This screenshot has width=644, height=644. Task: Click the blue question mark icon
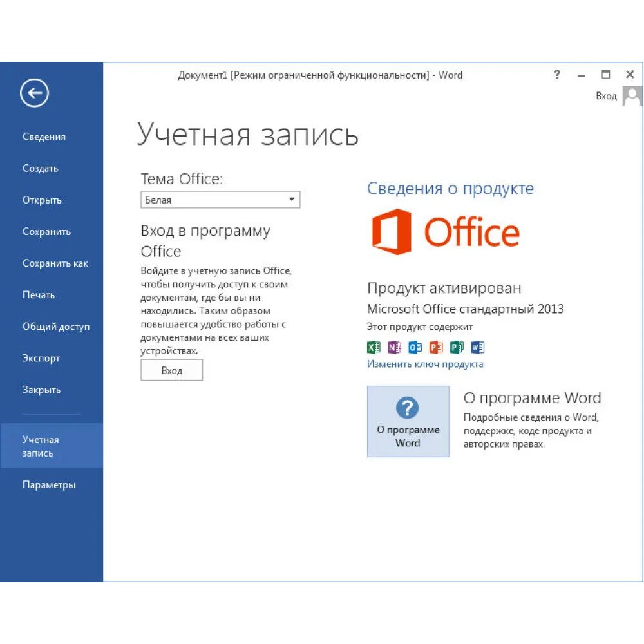tap(408, 408)
